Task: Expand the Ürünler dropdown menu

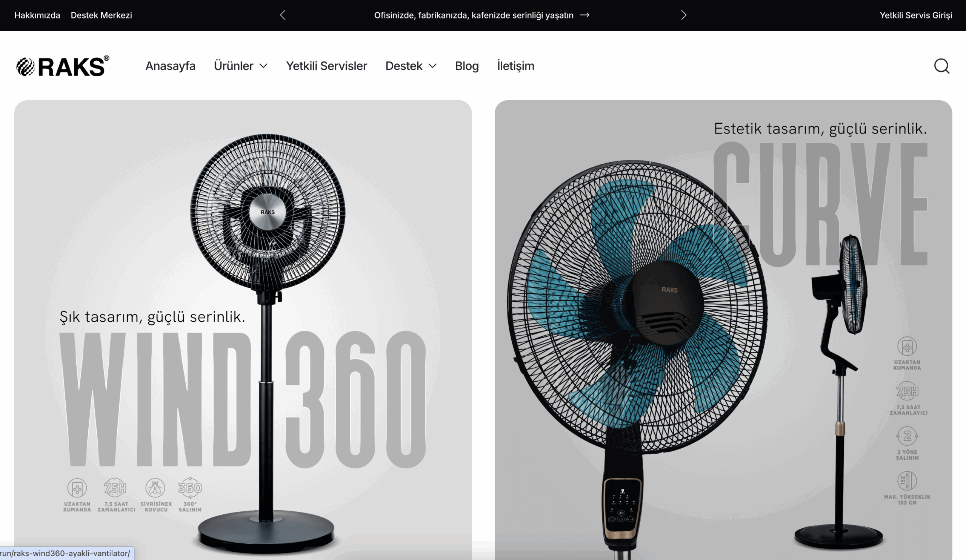Action: tap(240, 66)
